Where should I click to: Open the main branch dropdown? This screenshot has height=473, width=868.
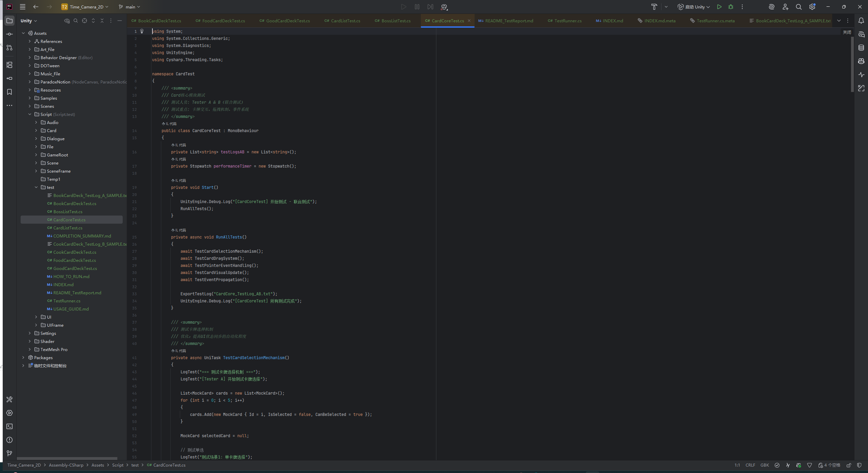(x=130, y=7)
